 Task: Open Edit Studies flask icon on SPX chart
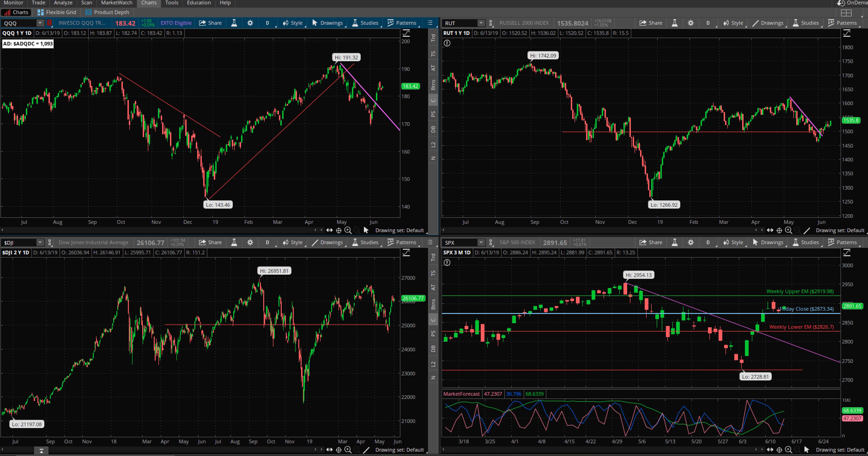pos(674,242)
